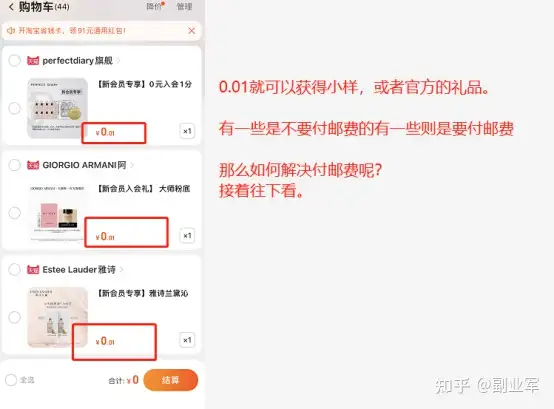Toggle the 全选 select-all circle
Viewport: 554px width, 409px height.
11,380
